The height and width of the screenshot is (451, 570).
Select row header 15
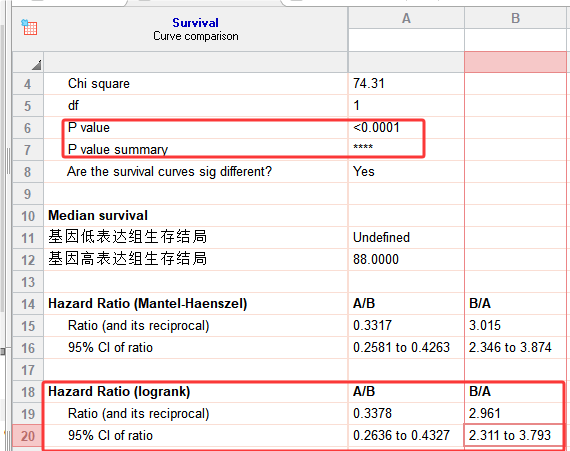28,326
